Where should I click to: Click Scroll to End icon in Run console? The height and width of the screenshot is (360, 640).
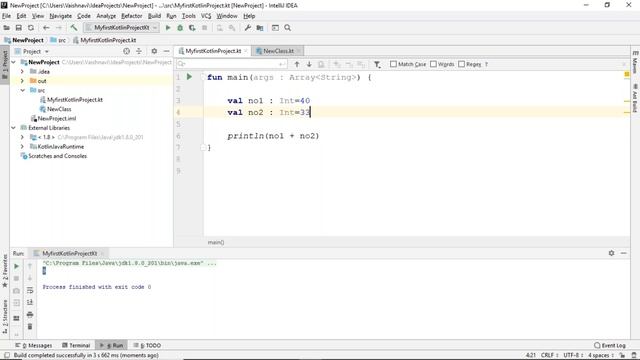click(x=30, y=302)
